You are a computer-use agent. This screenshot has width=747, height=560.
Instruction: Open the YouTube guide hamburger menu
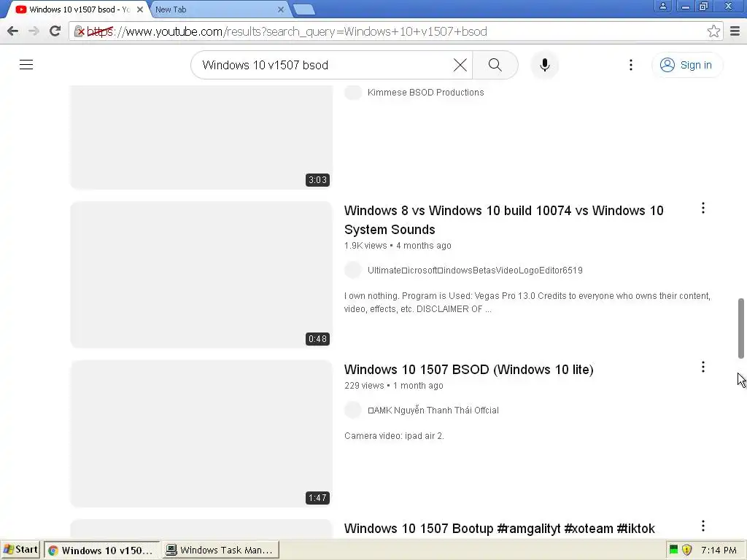click(26, 65)
